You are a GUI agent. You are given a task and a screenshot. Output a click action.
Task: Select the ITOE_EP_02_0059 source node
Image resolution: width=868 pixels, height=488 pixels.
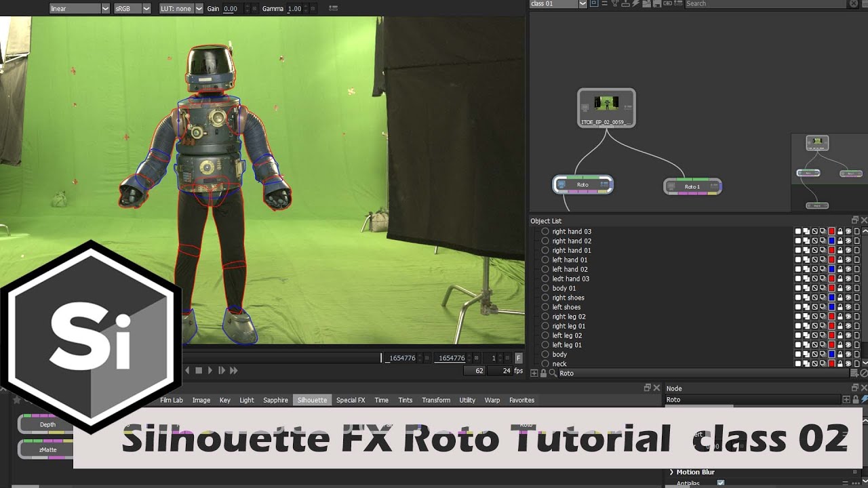tap(606, 108)
